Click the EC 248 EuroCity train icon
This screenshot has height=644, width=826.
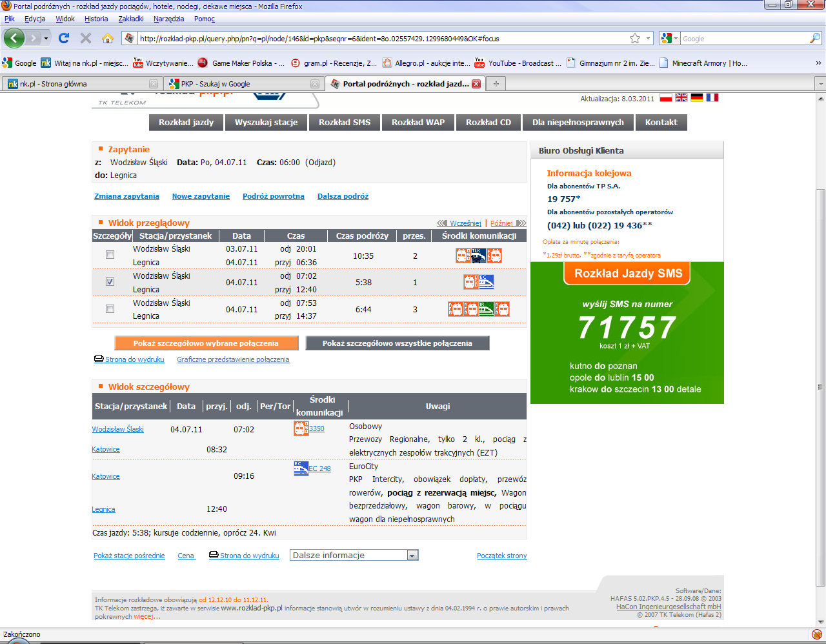[x=301, y=468]
